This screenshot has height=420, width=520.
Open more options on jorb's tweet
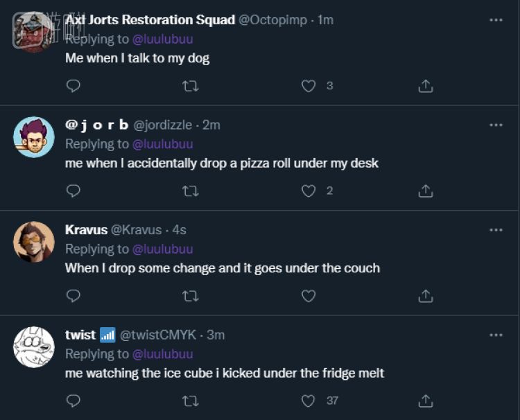pos(496,125)
